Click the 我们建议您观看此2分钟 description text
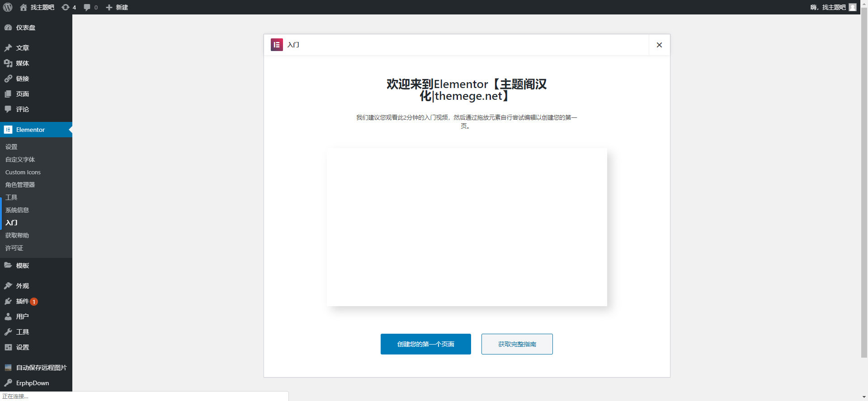Screen dimensions: 868x401 point(467,121)
